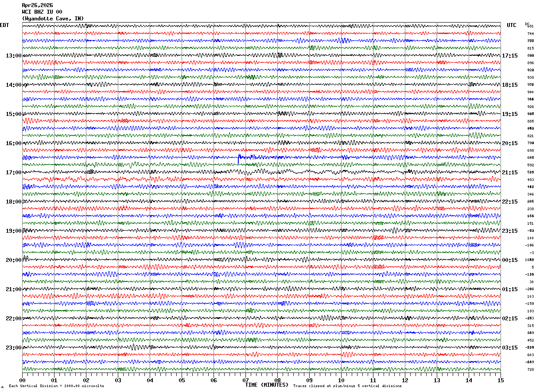Click the 21:15 UTC time label

(x=510, y=173)
